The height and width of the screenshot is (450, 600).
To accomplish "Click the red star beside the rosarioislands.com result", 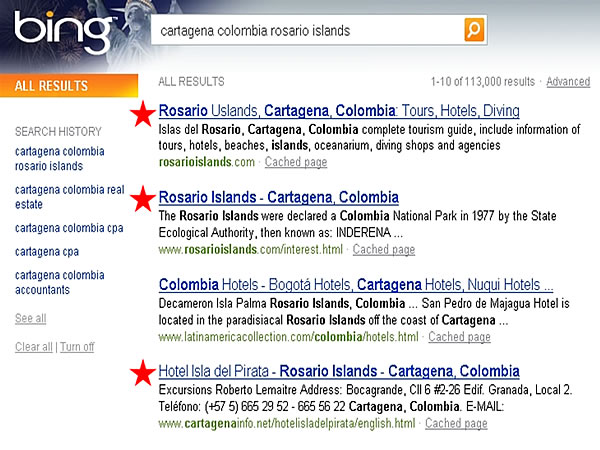I will (x=144, y=114).
